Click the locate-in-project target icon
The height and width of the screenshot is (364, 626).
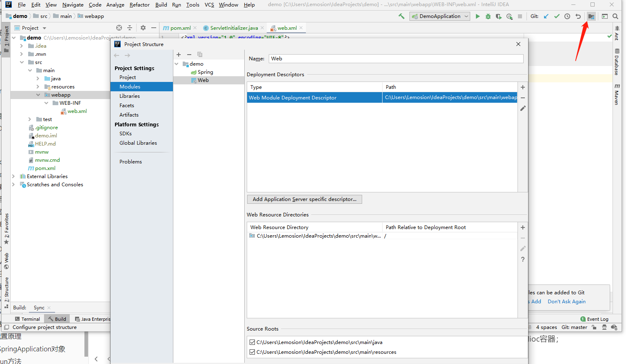pyautogui.click(x=119, y=28)
